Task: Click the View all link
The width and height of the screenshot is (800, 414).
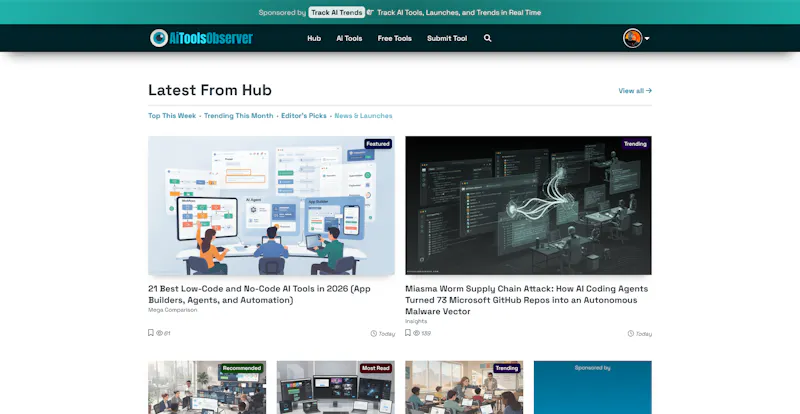Action: tap(635, 91)
